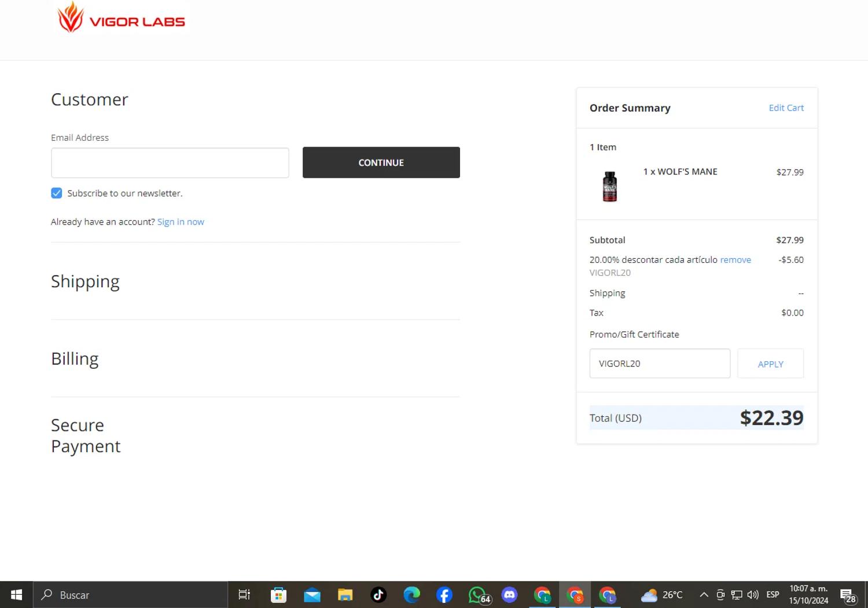Click the Vigor Labs logo
Viewport: 868px width, 608px height.
[x=121, y=19]
